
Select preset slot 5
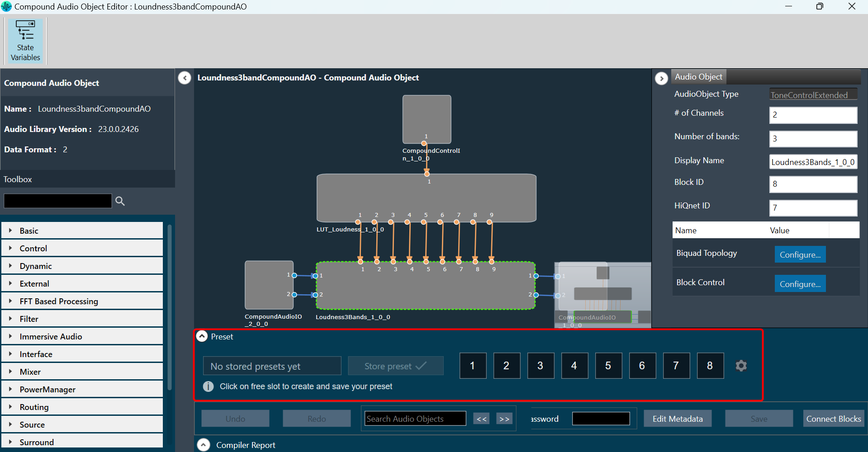click(608, 366)
